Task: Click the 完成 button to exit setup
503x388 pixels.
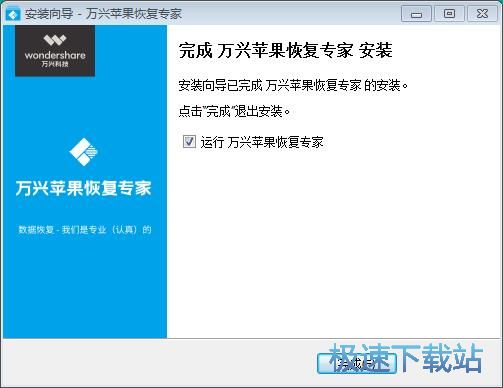Action: [357, 363]
